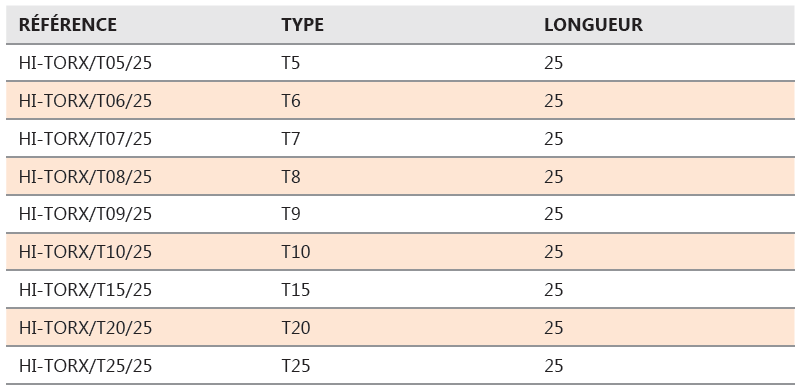Select reference HI-TORX/T05/25
Screen dimensions: 801x391
85,63
